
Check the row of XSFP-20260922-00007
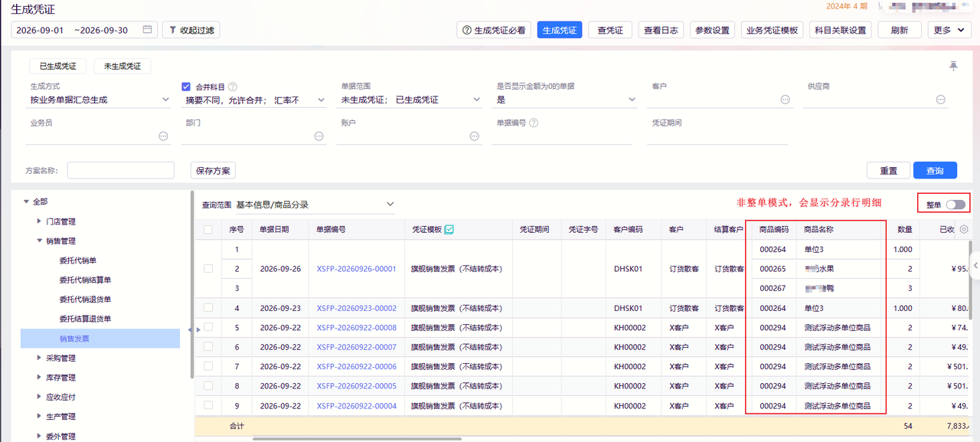208,347
